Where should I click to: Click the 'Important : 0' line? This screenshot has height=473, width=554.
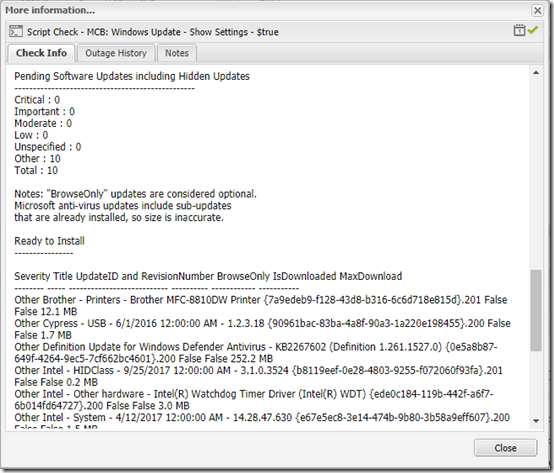click(45, 112)
